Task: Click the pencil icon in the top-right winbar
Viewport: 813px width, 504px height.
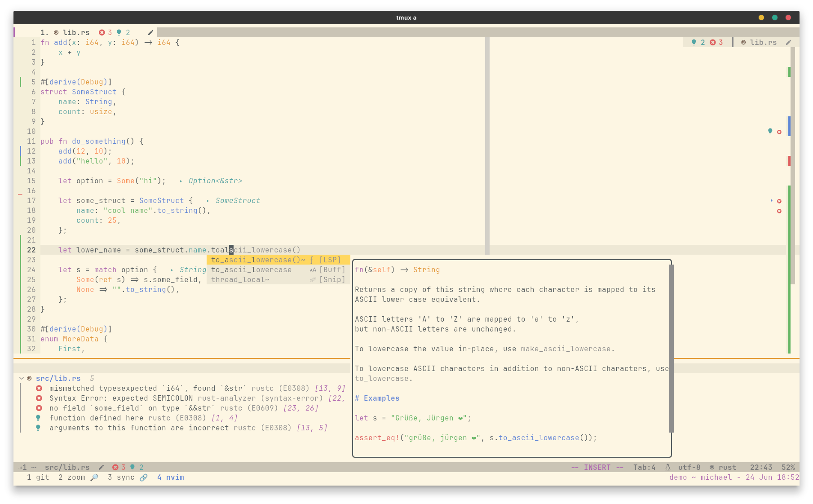Action: tap(788, 42)
